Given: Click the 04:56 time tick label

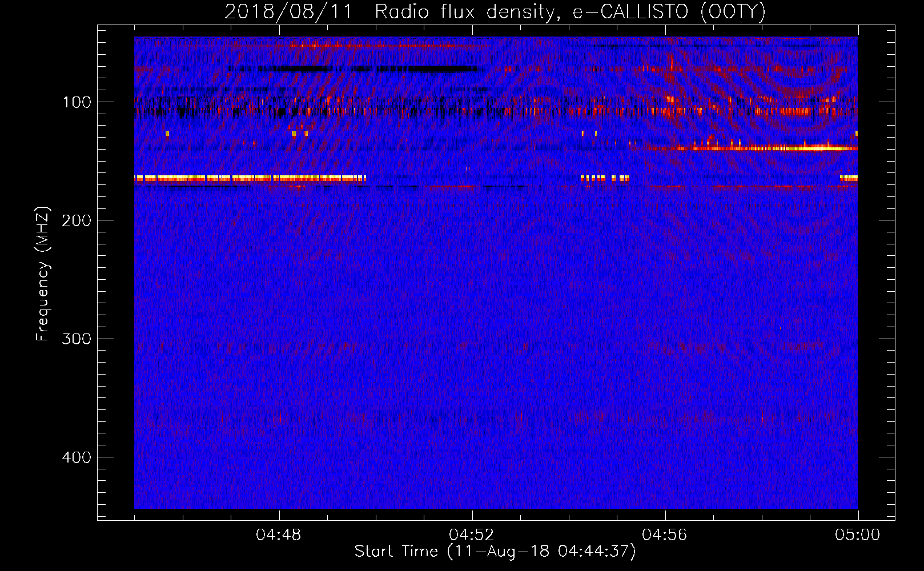Looking at the screenshot, I should 665,535.
